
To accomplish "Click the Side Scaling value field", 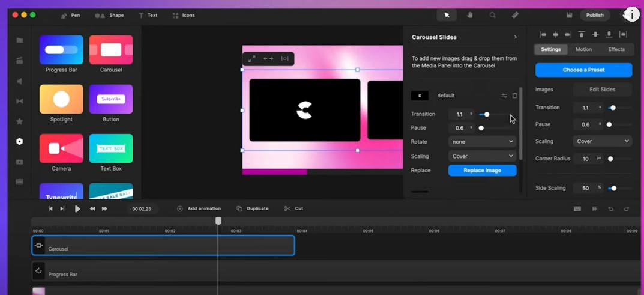I will tap(585, 188).
